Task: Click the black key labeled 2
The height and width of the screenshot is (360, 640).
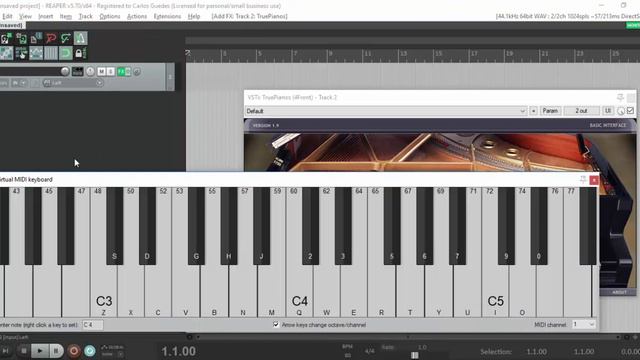Action: pyautogui.click(x=310, y=227)
